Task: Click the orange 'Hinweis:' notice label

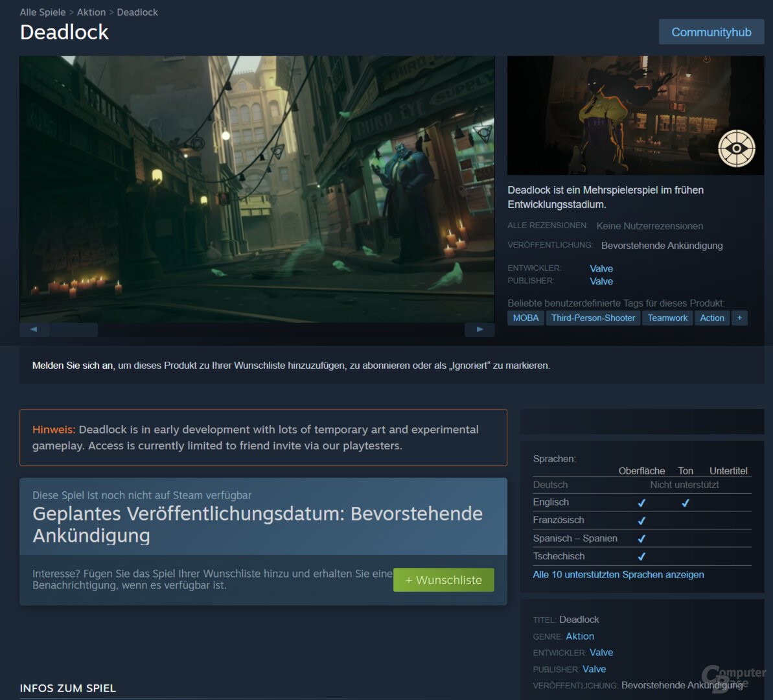Action: (x=54, y=429)
